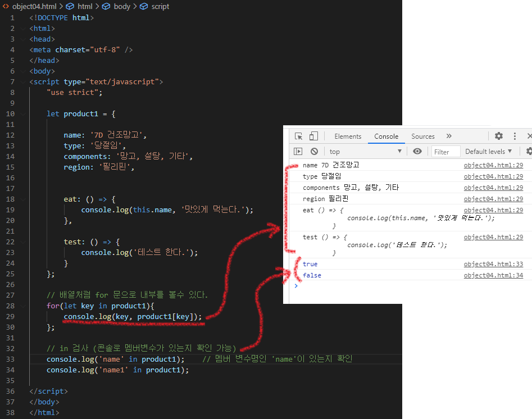Collapse the product1 object fold at line 10

tap(22, 114)
